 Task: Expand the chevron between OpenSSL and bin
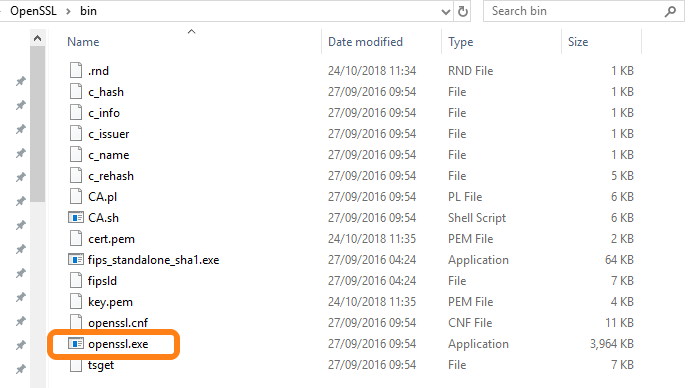point(68,11)
